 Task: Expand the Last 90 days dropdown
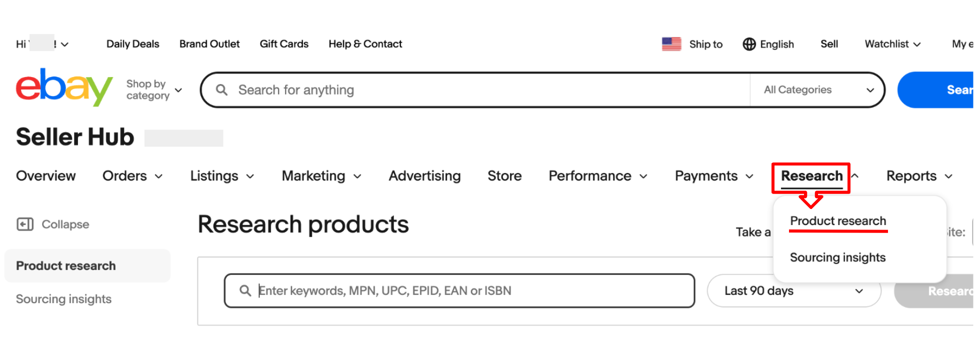pos(793,290)
